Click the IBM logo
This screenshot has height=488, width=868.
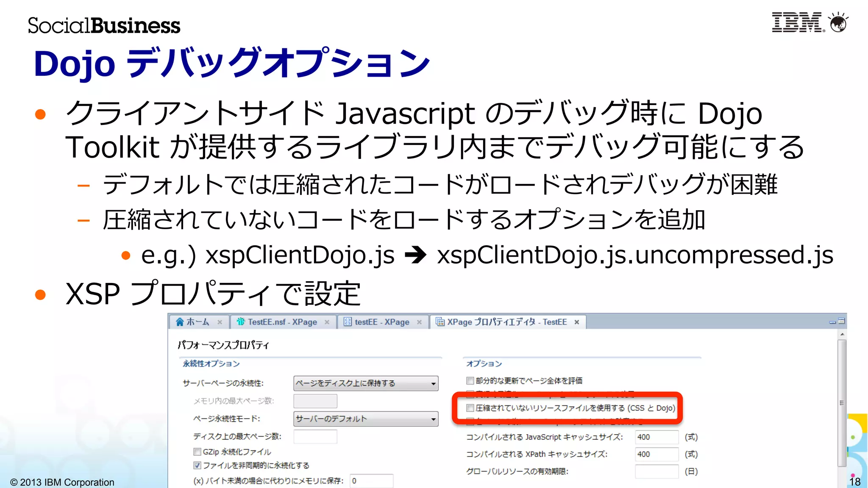tap(798, 22)
